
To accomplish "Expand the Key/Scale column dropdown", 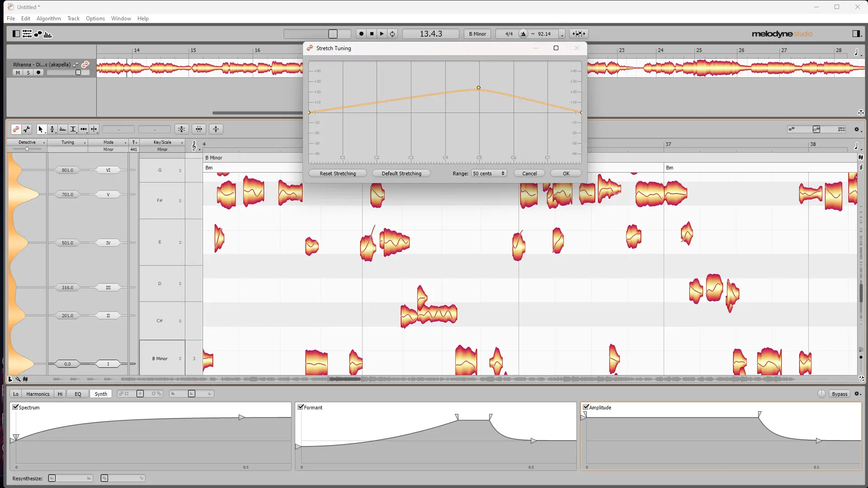I will pos(182,143).
